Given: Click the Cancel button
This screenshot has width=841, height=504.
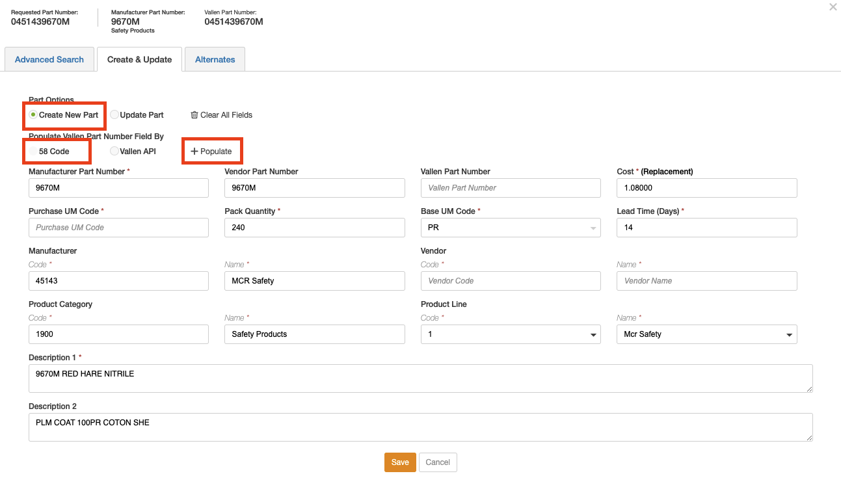Looking at the screenshot, I should coord(438,462).
